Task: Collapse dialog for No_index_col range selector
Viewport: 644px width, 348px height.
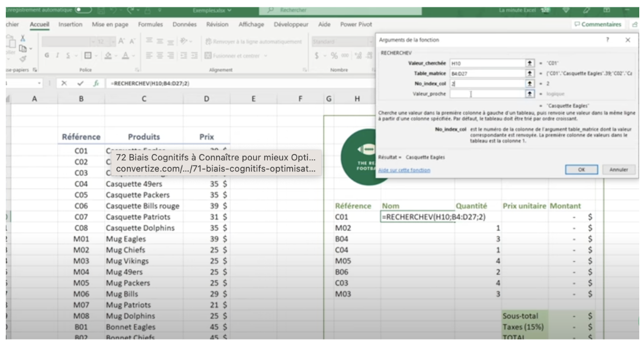Action: pos(530,83)
